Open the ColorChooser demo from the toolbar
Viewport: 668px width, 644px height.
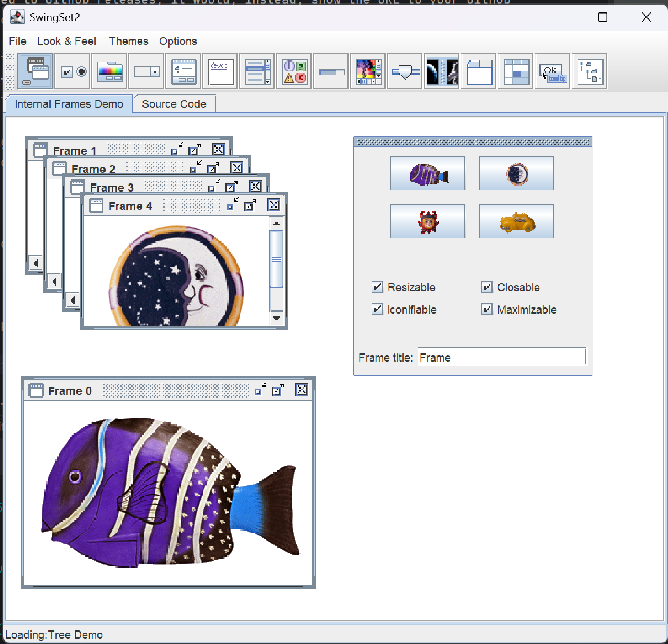tap(109, 71)
